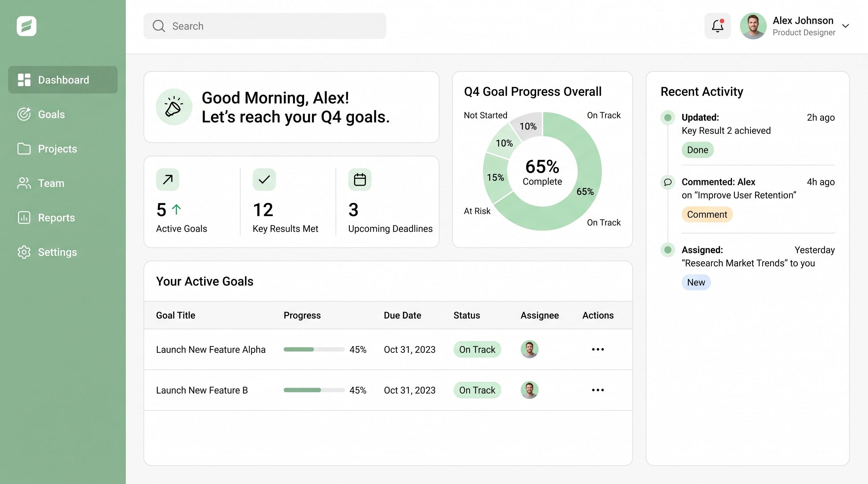Sort by Goal Title column header

tap(176, 315)
